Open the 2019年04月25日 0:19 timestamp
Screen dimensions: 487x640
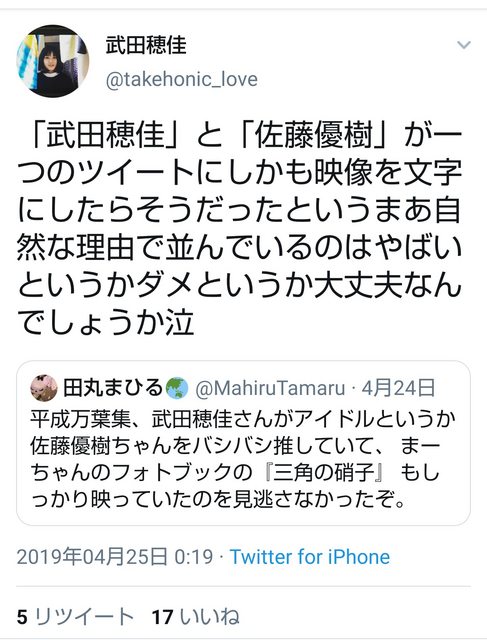point(115,557)
